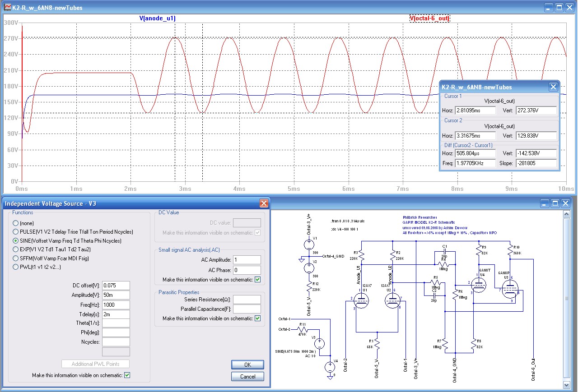Click the schematic scrollbar up arrow
This screenshot has width=578, height=392.
[x=567, y=215]
